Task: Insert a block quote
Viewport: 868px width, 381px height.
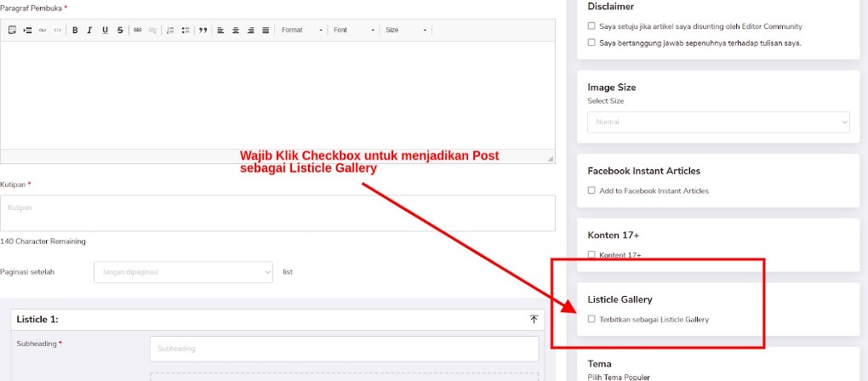Action: pos(203,31)
